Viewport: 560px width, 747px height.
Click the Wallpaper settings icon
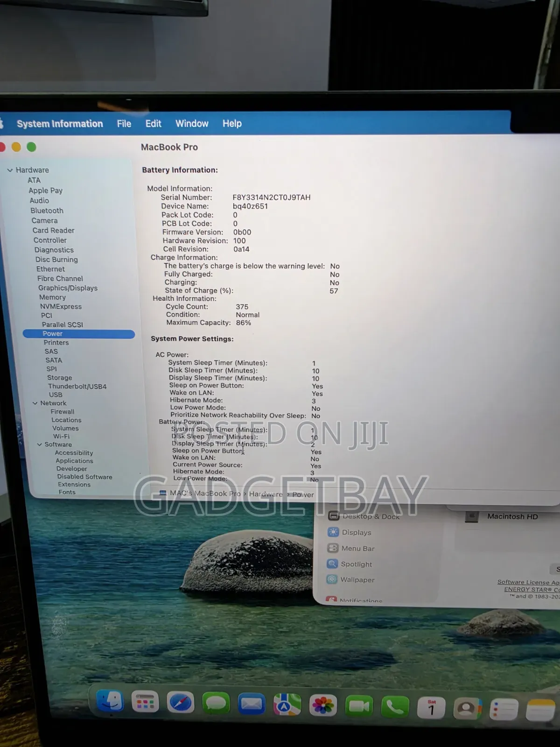pyautogui.click(x=332, y=579)
